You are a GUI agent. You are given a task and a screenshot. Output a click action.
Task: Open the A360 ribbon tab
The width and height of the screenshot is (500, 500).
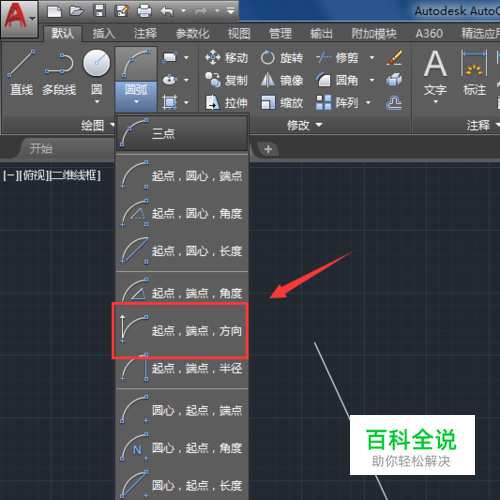click(x=429, y=33)
